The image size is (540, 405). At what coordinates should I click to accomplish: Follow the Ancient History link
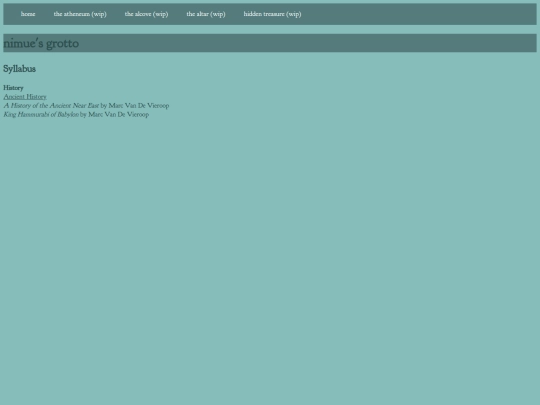25,97
